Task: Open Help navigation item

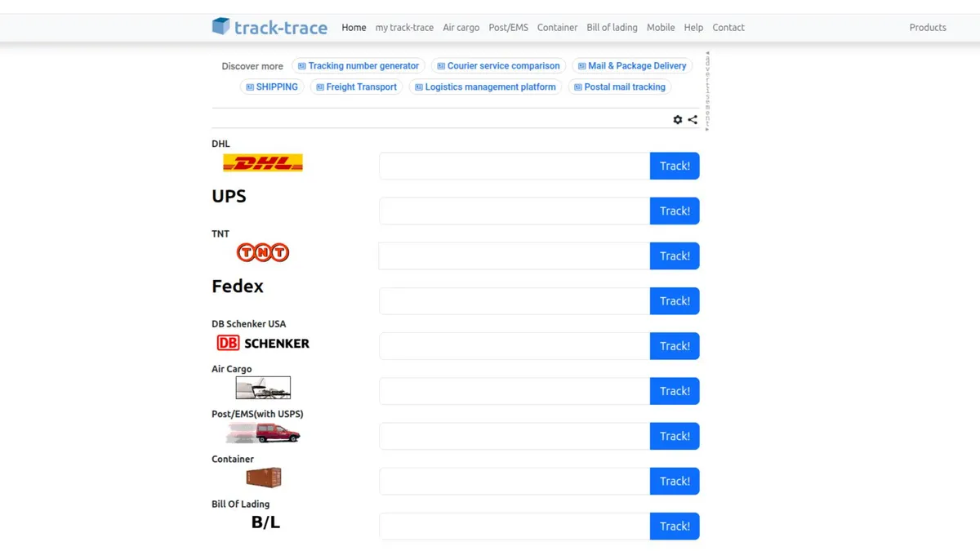Action: 693,27
